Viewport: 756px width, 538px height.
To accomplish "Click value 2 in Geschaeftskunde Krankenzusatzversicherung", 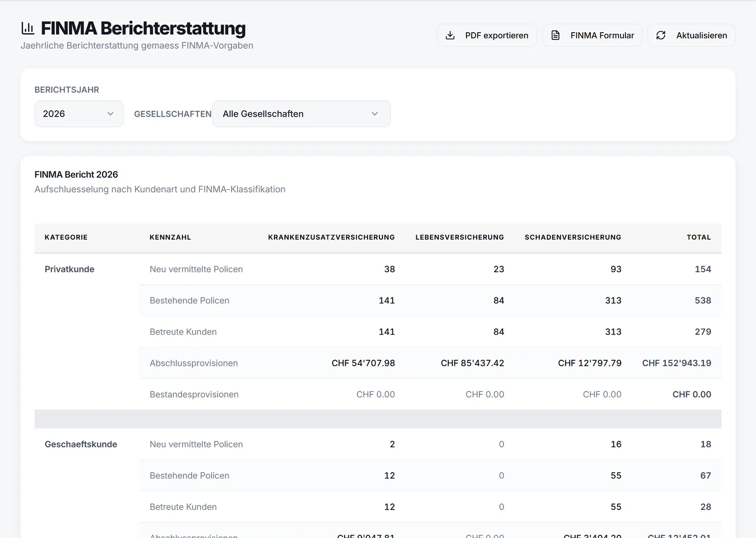I will tap(392, 444).
